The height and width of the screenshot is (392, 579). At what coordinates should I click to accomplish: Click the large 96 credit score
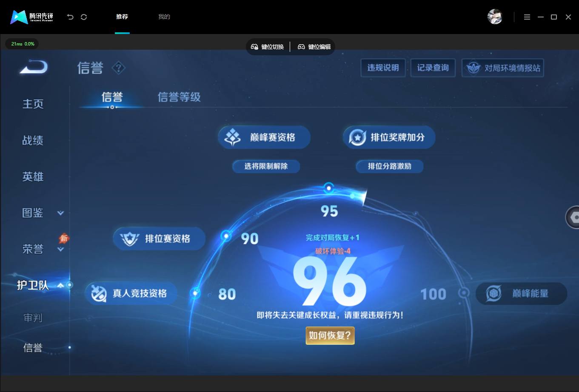[330, 282]
